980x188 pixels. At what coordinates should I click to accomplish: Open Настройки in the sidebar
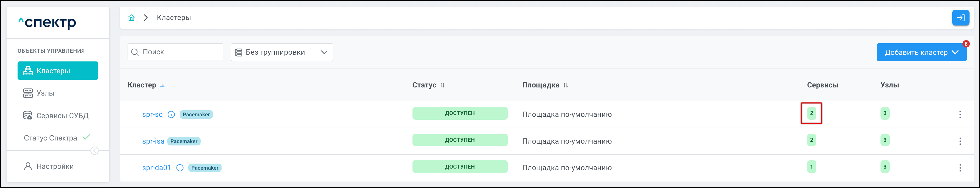pos(55,166)
